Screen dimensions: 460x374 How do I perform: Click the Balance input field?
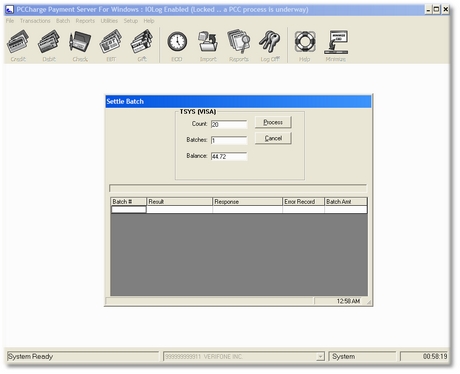tap(229, 156)
